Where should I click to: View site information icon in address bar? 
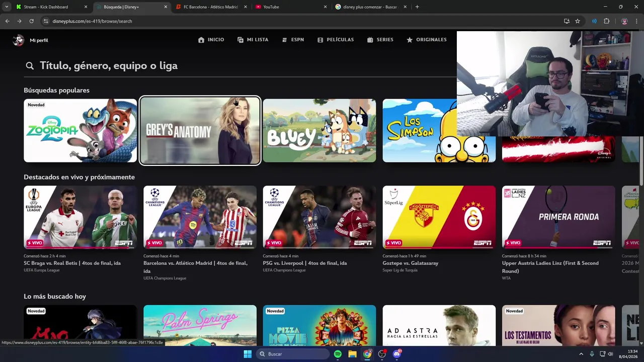[46, 21]
